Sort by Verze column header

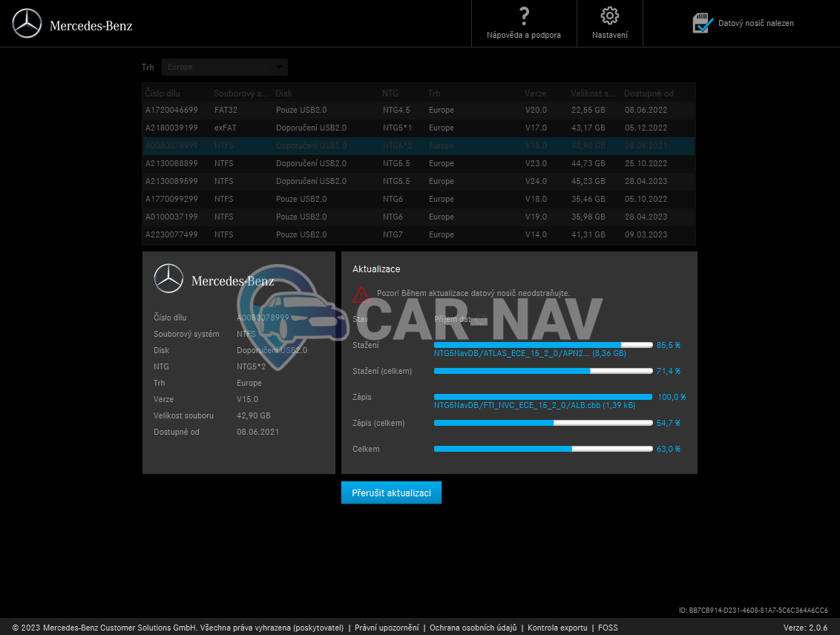pos(535,93)
